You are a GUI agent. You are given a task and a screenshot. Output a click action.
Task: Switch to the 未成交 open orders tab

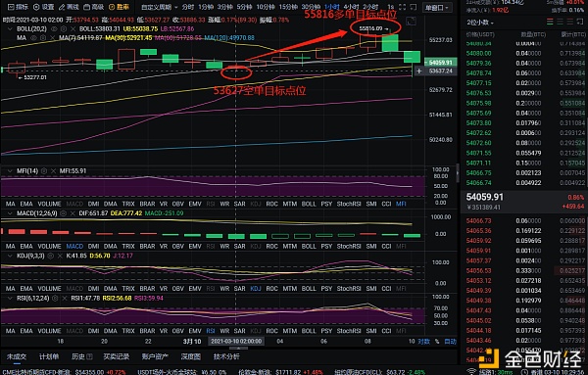(x=16, y=356)
